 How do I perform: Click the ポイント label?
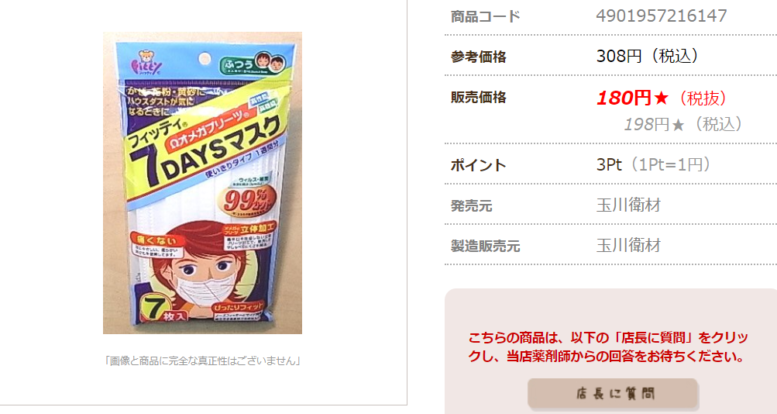pyautogui.click(x=478, y=165)
